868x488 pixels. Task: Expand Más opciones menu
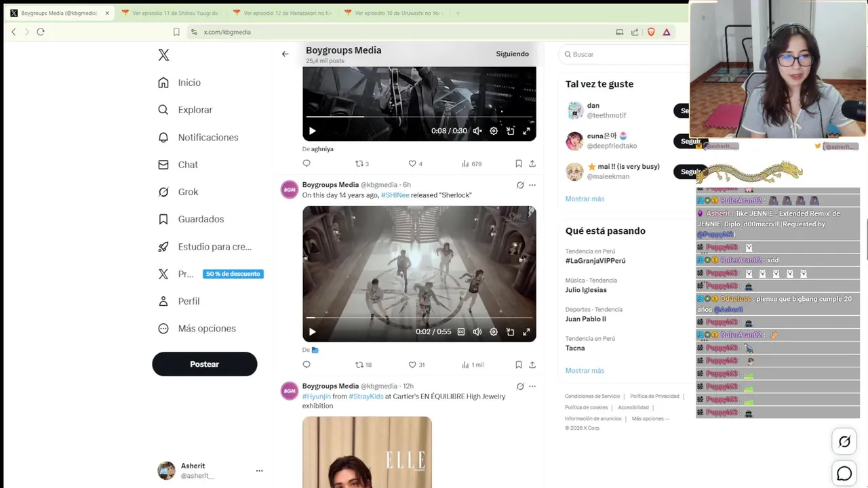click(x=197, y=329)
